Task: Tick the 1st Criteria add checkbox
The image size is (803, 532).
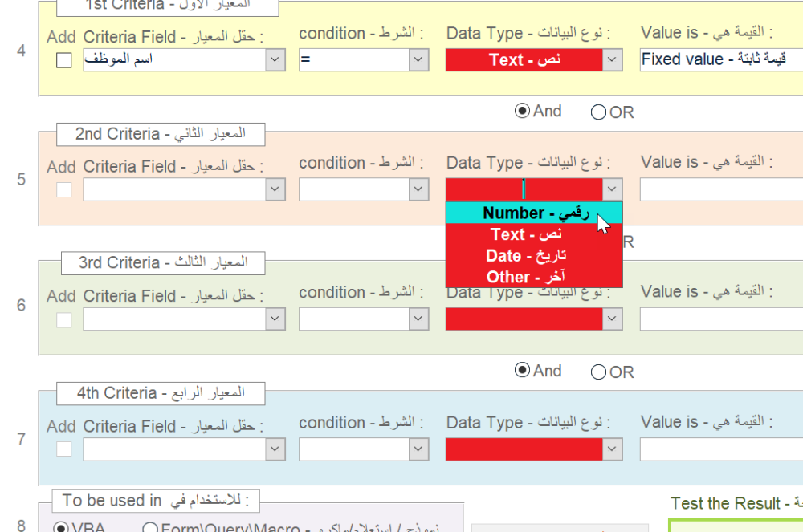Action: (64, 60)
